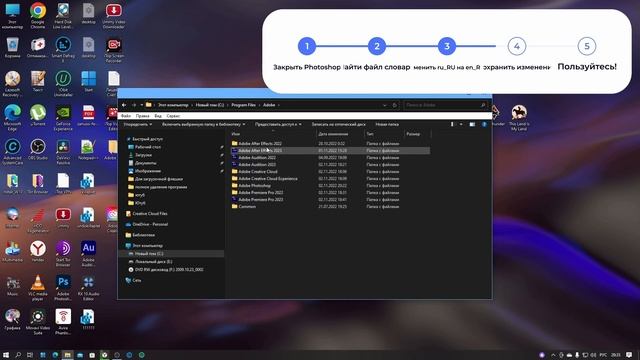Launch RX 10 Audio Editor shortcut

tap(88, 287)
